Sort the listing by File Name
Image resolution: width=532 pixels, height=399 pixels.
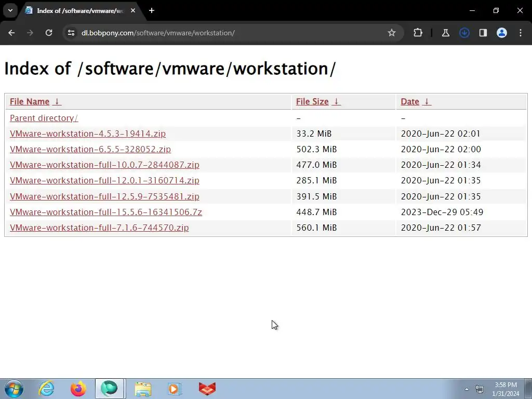[30, 101]
